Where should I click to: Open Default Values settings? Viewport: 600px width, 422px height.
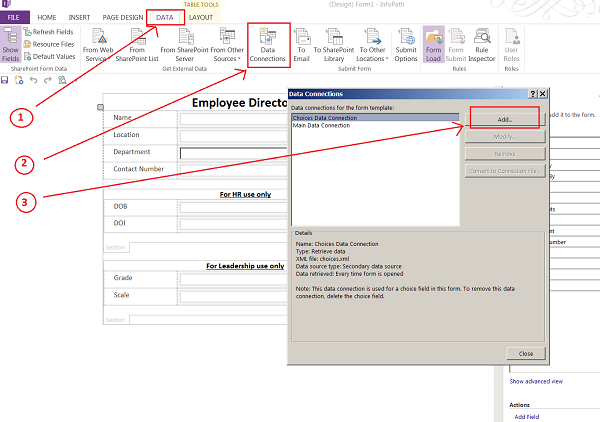[49, 57]
